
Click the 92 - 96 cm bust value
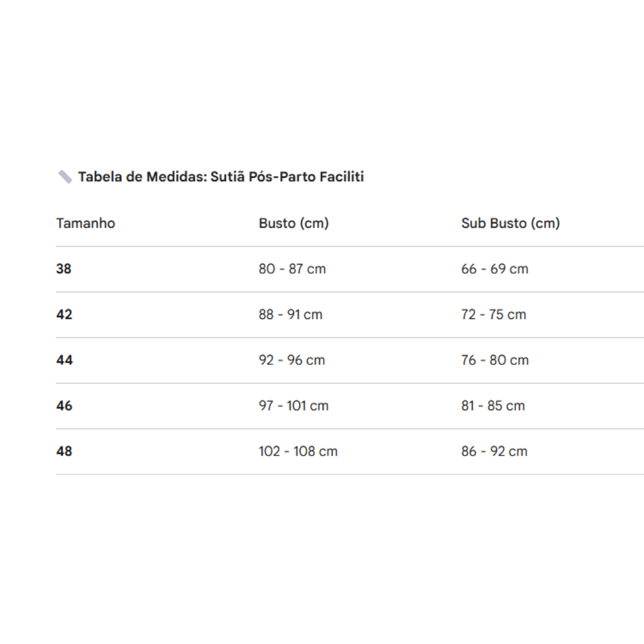click(292, 360)
